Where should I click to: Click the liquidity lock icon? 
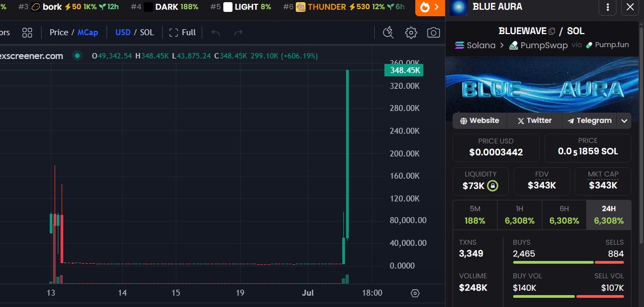click(x=493, y=186)
